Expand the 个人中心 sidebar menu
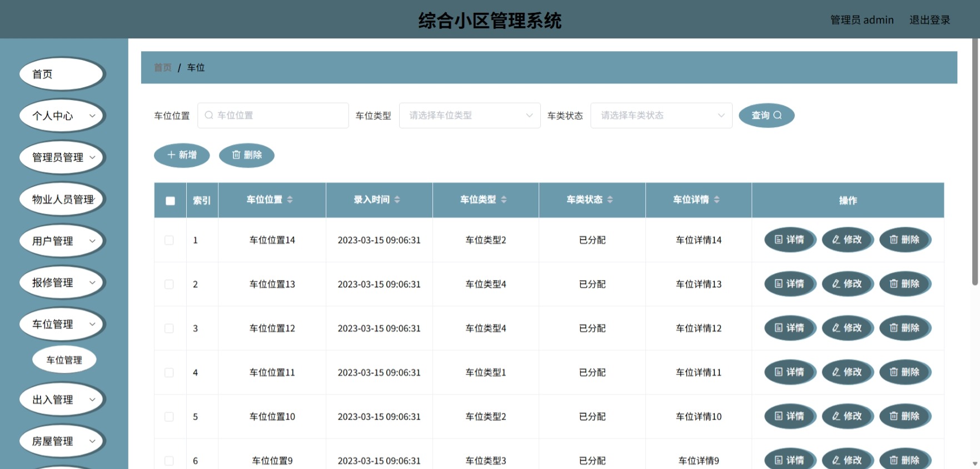Image resolution: width=980 pixels, height=469 pixels. coord(62,116)
